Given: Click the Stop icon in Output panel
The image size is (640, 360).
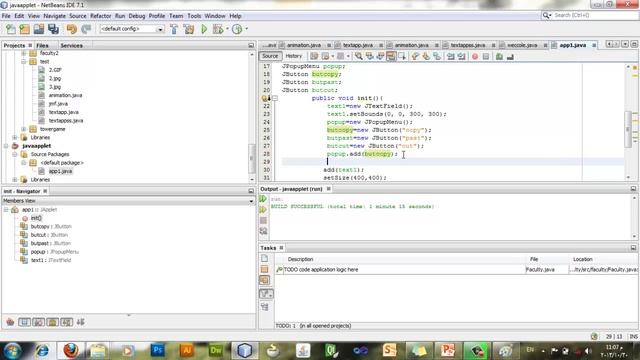Looking at the screenshot, I should (263, 220).
